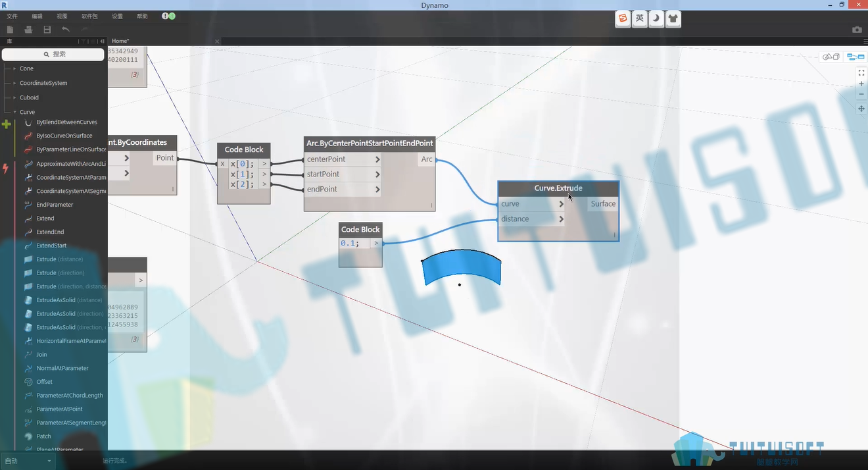Close the Home workspace tab
Viewport: 868px width, 470px height.
217,41
